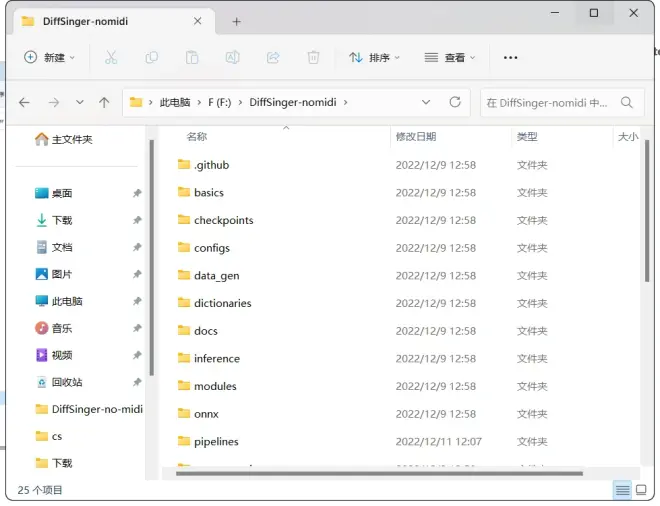Open the three-dots more options menu
The height and width of the screenshot is (506, 660).
(x=510, y=57)
